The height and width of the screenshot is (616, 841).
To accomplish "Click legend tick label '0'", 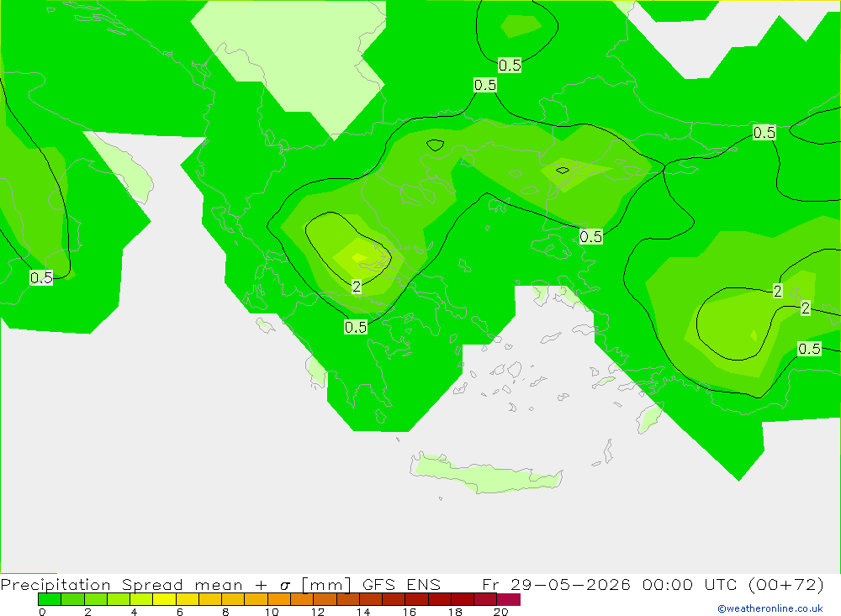I will (42, 612).
